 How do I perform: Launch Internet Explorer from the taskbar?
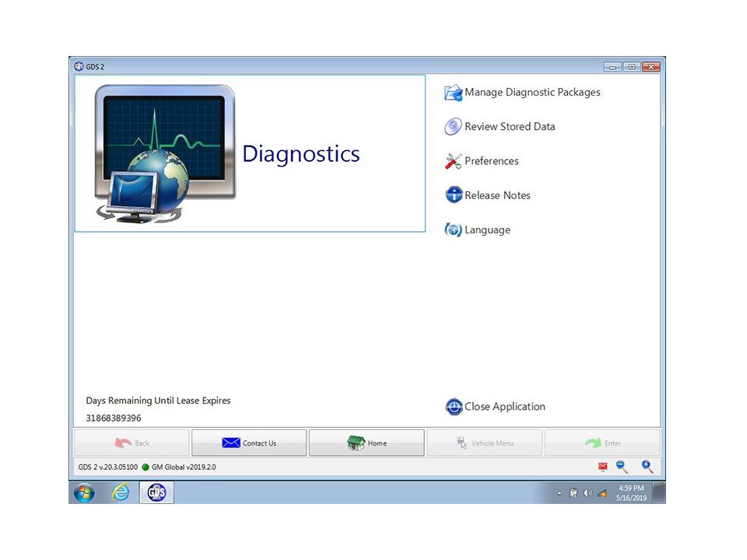point(121,492)
